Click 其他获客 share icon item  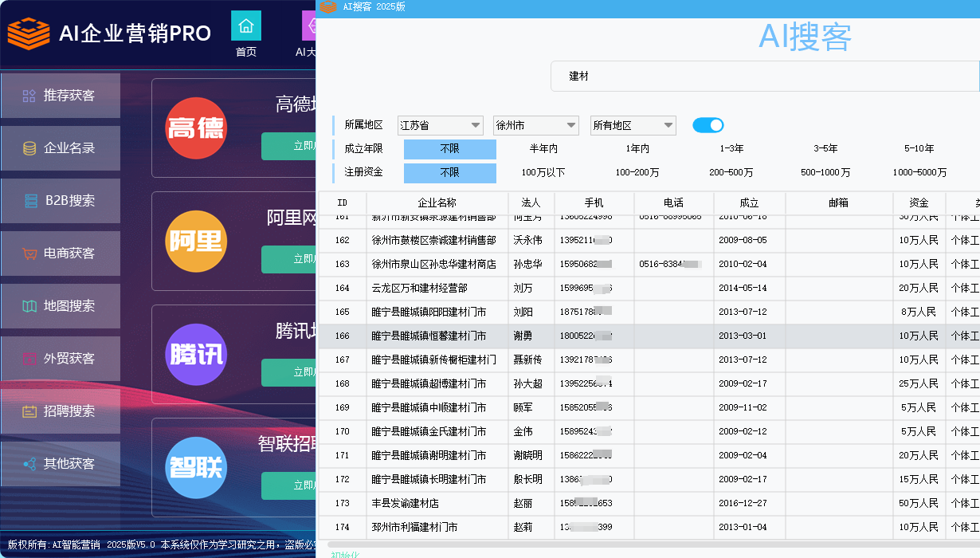coord(61,464)
